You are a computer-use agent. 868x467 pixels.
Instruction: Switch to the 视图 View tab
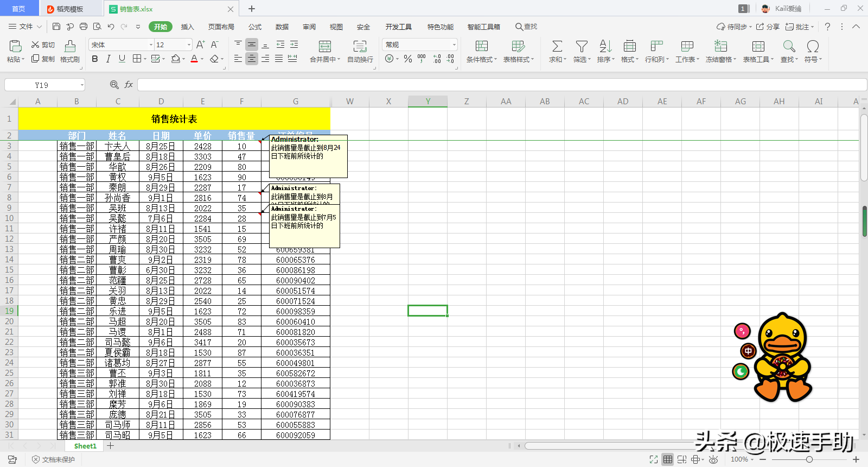336,27
